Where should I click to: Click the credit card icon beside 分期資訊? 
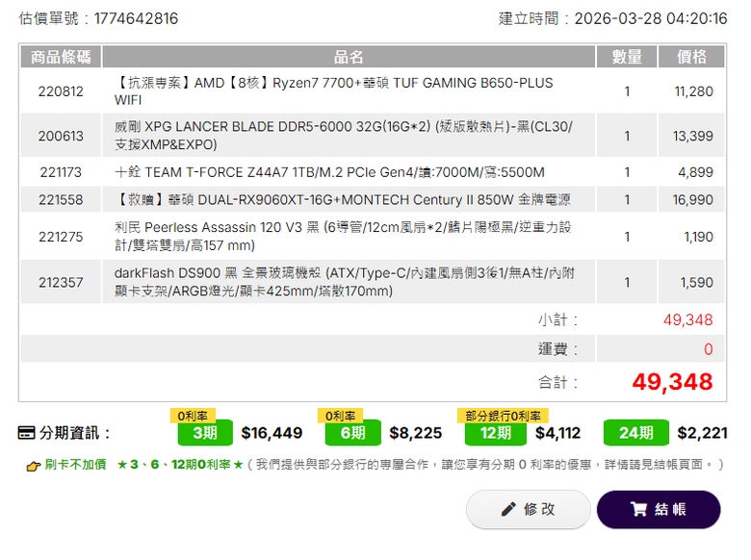(26, 433)
